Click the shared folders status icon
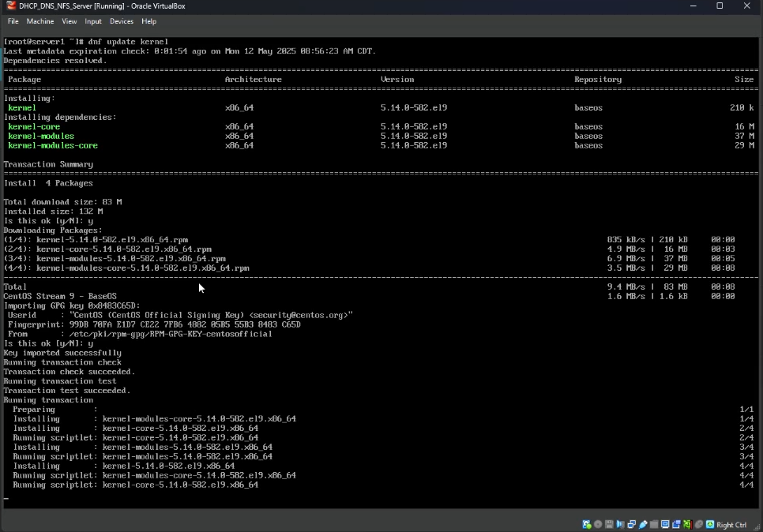Image resolution: width=763 pixels, height=532 pixels. pyautogui.click(x=654, y=524)
